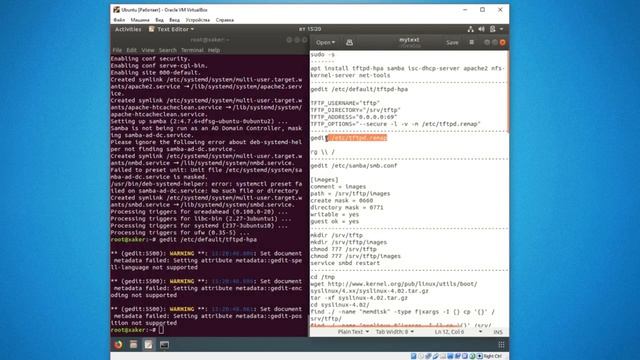This screenshot has height=360, width=640.
Task: Create a new document in gedit
Action: pyautogui.click(x=349, y=42)
